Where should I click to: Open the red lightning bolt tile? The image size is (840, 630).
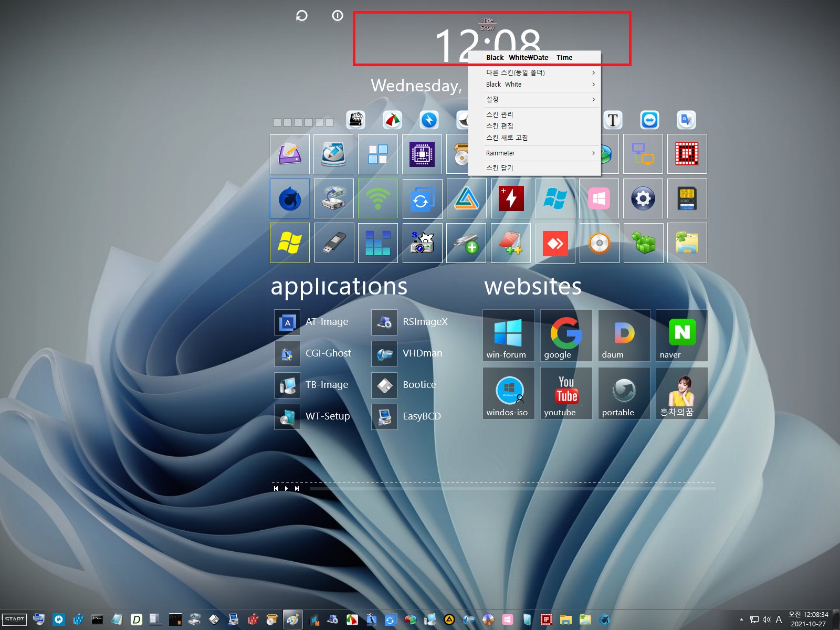click(x=511, y=198)
